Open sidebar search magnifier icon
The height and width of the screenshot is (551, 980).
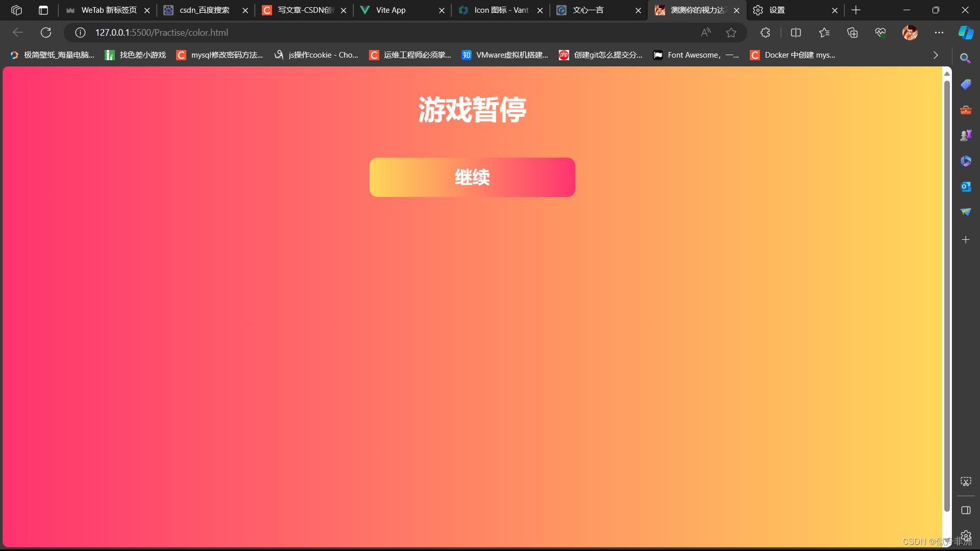965,58
